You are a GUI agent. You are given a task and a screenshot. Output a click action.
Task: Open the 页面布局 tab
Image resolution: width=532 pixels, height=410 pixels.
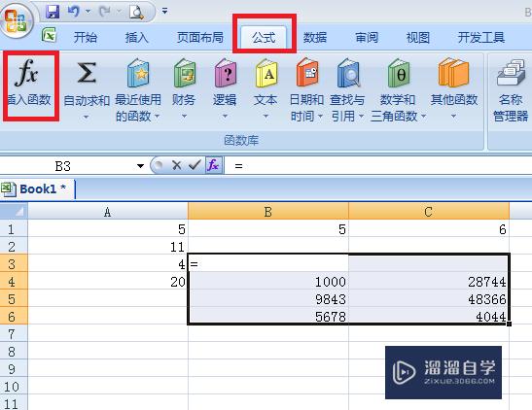click(x=199, y=37)
